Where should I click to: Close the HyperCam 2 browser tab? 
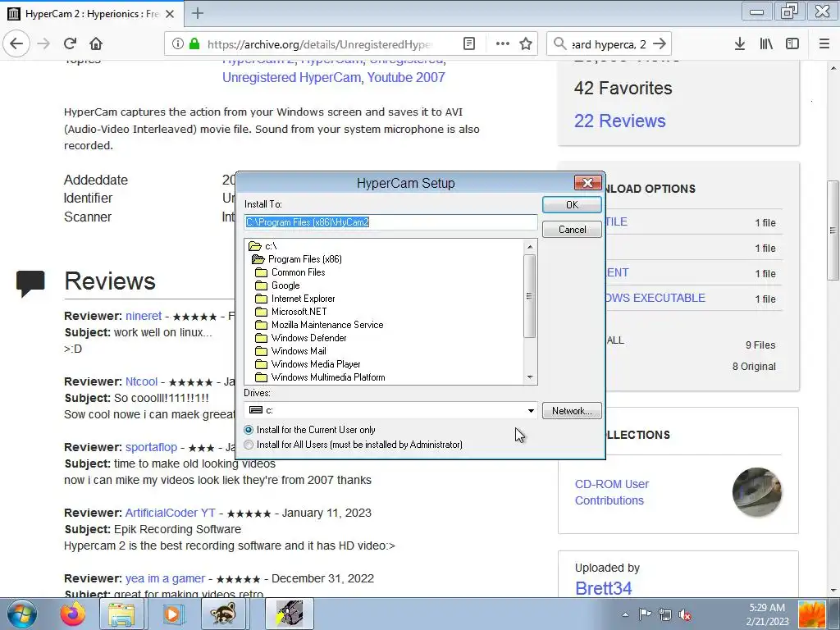(x=170, y=14)
